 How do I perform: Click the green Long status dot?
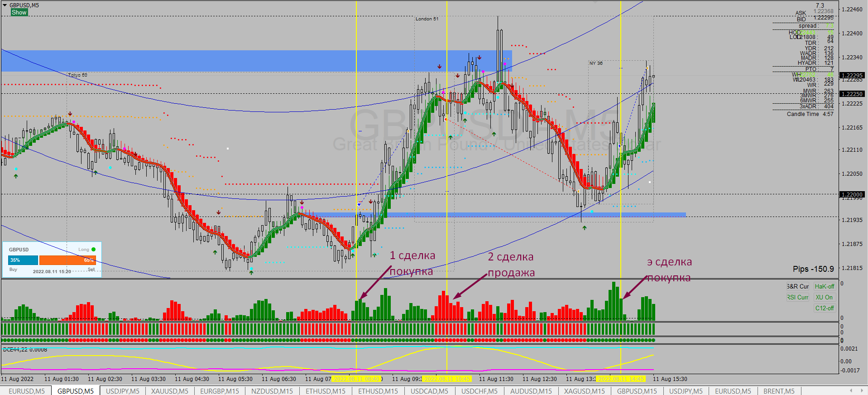pyautogui.click(x=94, y=250)
